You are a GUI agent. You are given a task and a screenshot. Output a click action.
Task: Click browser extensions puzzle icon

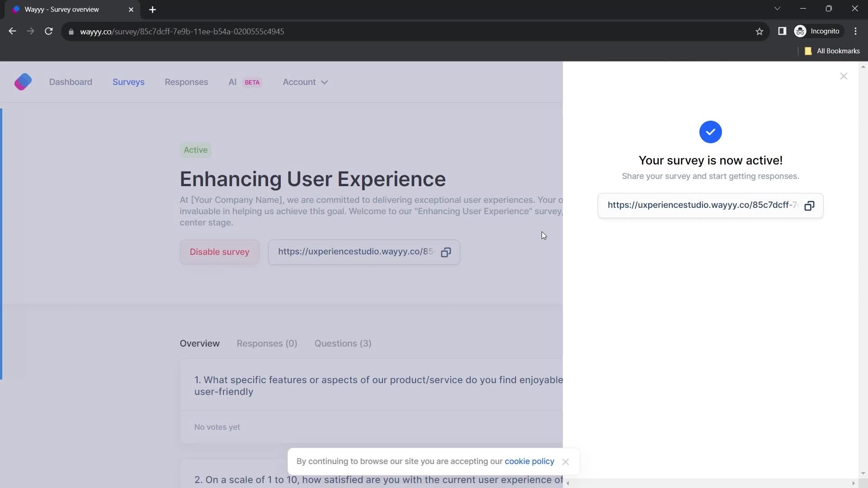[x=782, y=31]
